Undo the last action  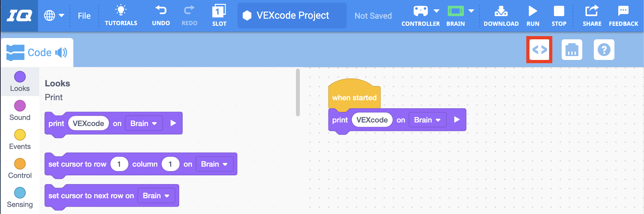(x=161, y=15)
